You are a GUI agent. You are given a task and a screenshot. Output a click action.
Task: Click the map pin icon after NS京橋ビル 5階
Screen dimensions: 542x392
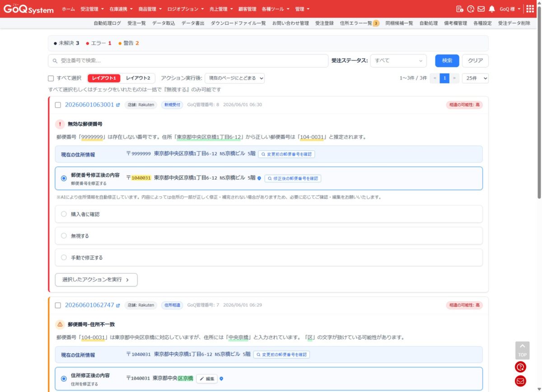tap(259, 178)
